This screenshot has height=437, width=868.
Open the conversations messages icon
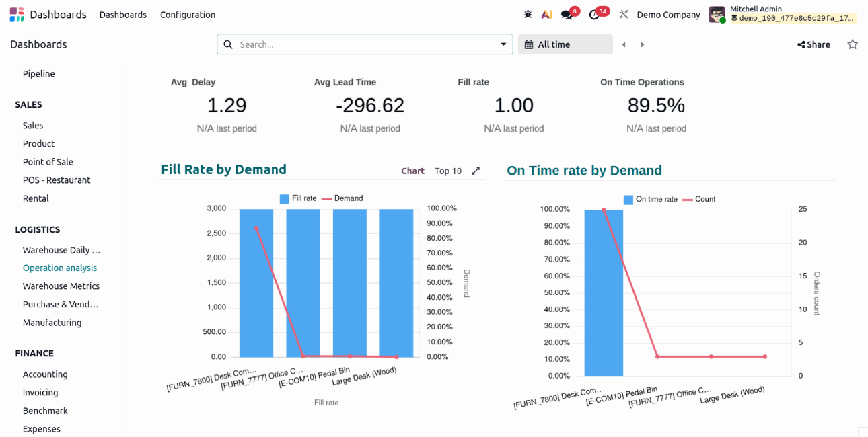[x=567, y=15]
